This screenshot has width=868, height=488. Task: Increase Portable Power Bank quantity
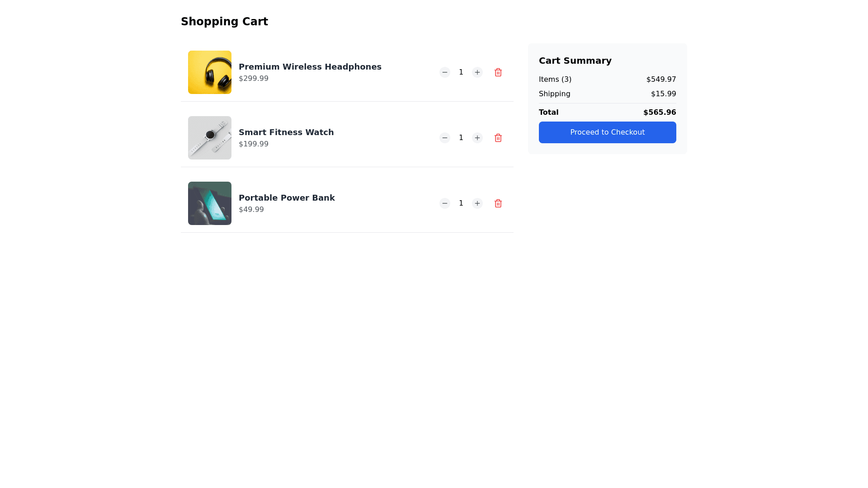tap(477, 203)
